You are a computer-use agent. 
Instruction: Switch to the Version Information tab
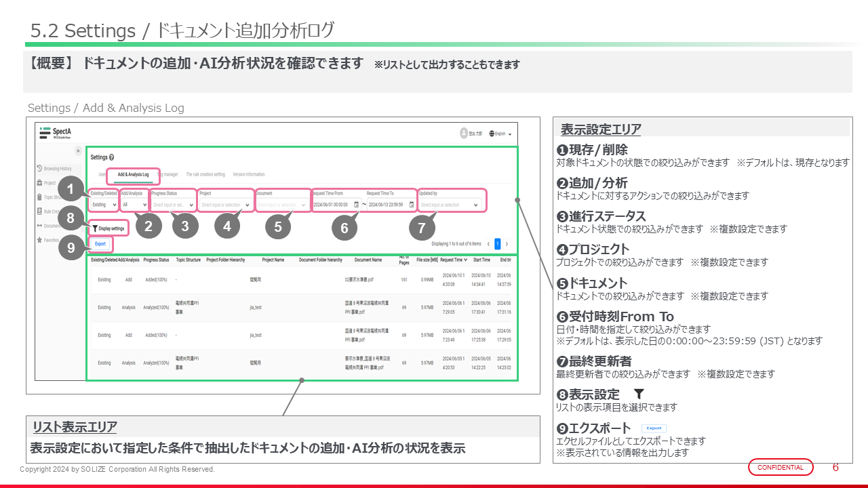pos(249,175)
